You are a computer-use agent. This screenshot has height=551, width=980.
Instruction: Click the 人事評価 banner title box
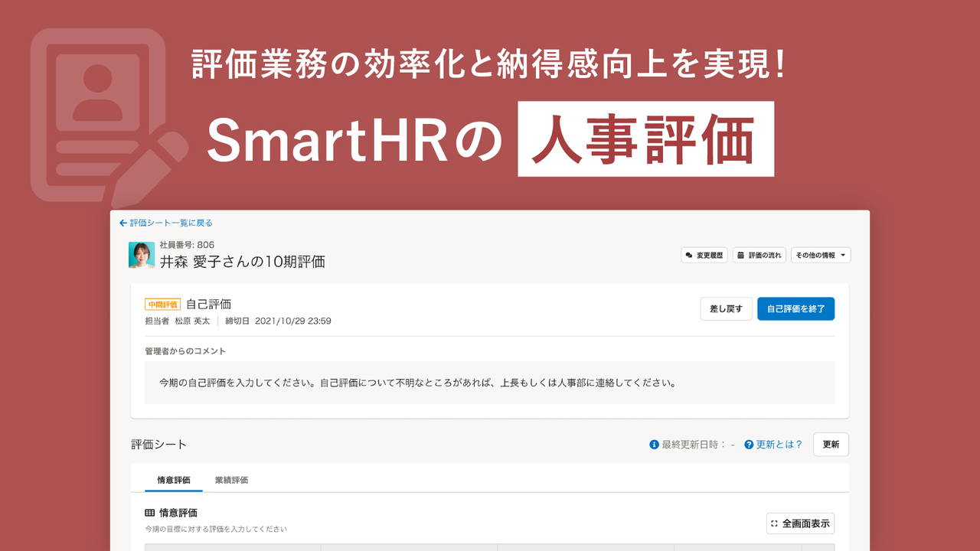click(645, 140)
